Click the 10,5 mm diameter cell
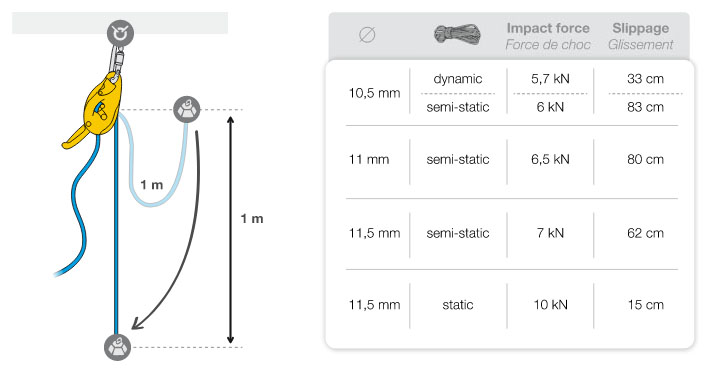719x376 pixels. click(374, 93)
